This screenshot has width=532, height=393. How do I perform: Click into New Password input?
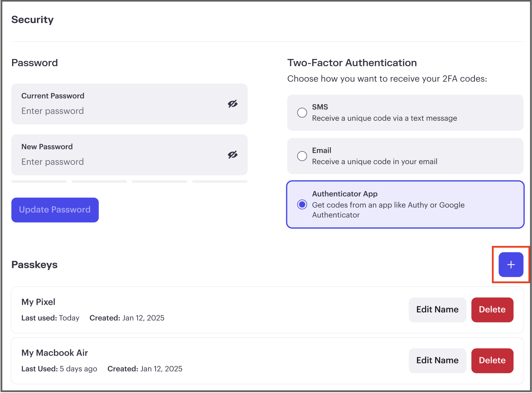(129, 155)
